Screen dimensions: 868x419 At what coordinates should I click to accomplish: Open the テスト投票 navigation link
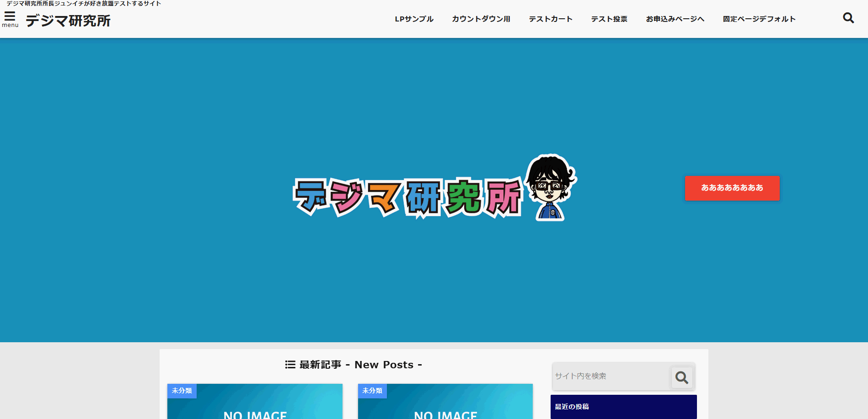click(x=609, y=19)
